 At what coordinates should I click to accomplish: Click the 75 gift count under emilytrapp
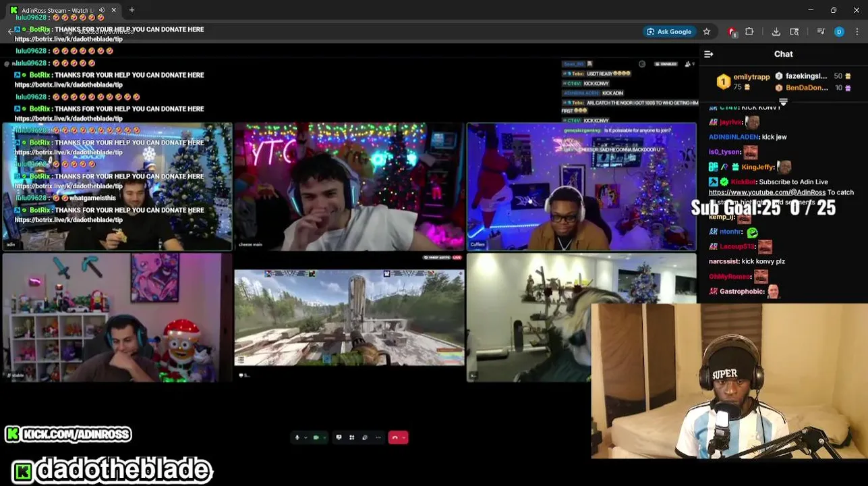click(x=738, y=88)
